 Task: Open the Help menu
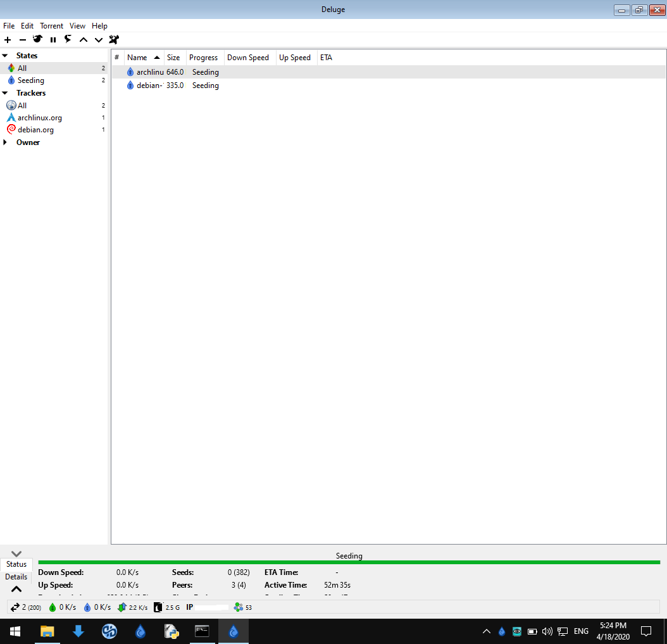point(99,26)
